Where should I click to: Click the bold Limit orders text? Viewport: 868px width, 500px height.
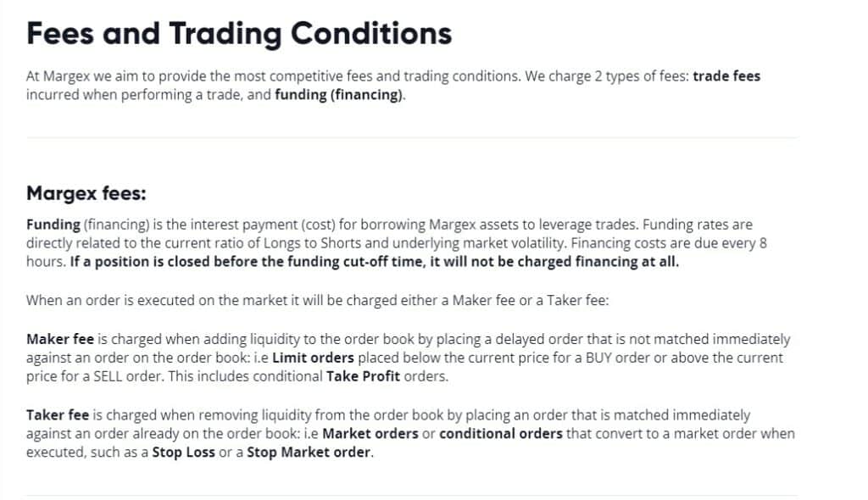pos(313,358)
